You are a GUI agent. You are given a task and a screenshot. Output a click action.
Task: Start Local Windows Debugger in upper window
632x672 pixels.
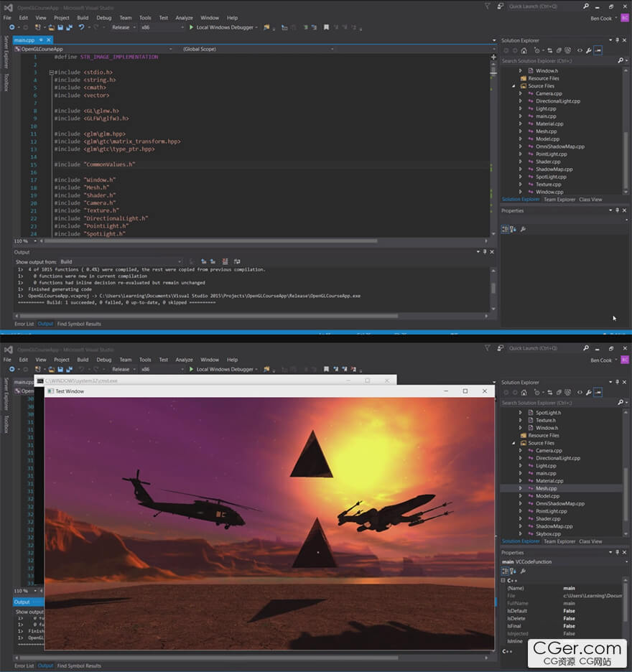coord(223,27)
